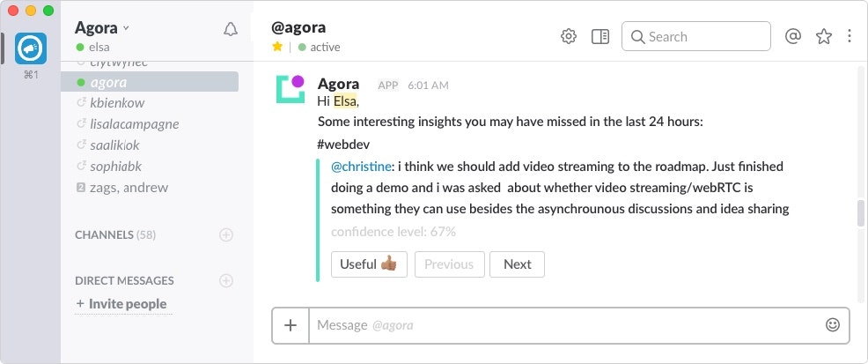This screenshot has height=364, width=868.
Task: Click the Agora sender name
Action: (x=338, y=85)
